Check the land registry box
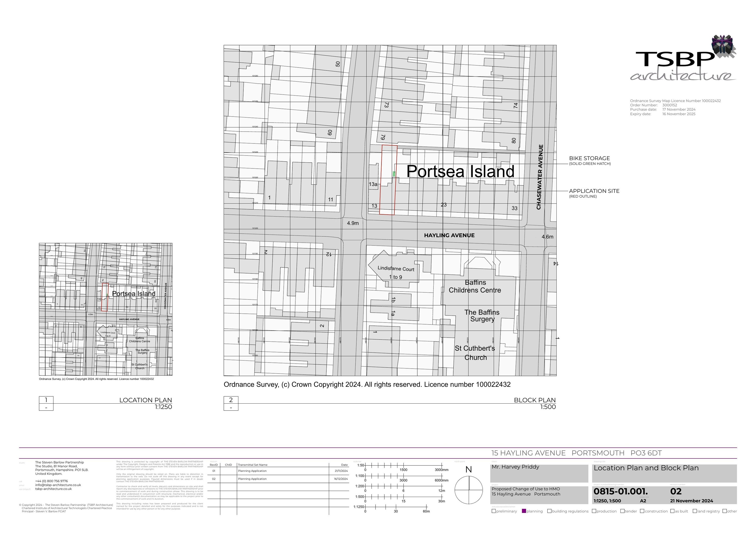The width and height of the screenshot is (756, 534). [695, 511]
